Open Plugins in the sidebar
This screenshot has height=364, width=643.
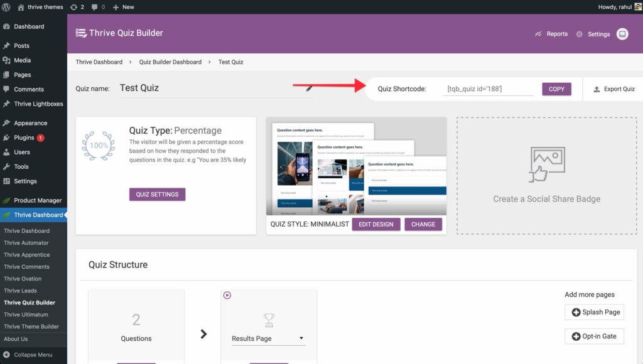24,137
